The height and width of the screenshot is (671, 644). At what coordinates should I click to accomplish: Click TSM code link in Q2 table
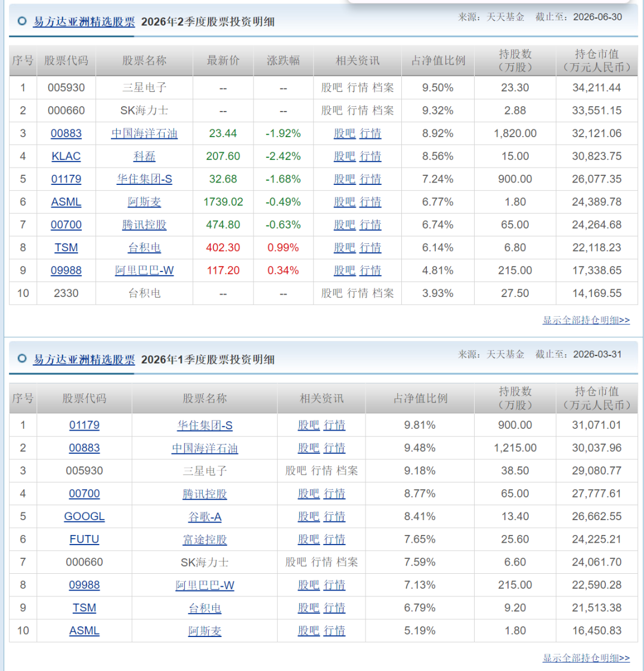click(66, 248)
